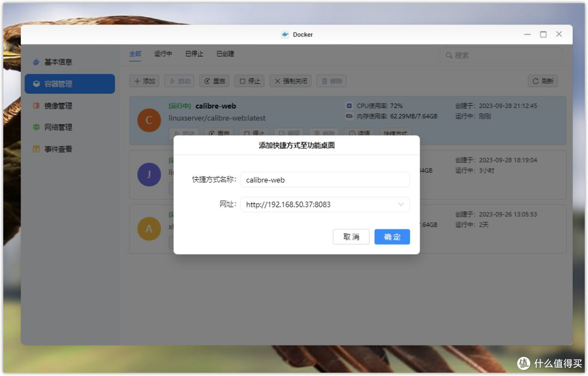Click the calibre-web container name
Screen dimensions: 588x376
coord(216,106)
